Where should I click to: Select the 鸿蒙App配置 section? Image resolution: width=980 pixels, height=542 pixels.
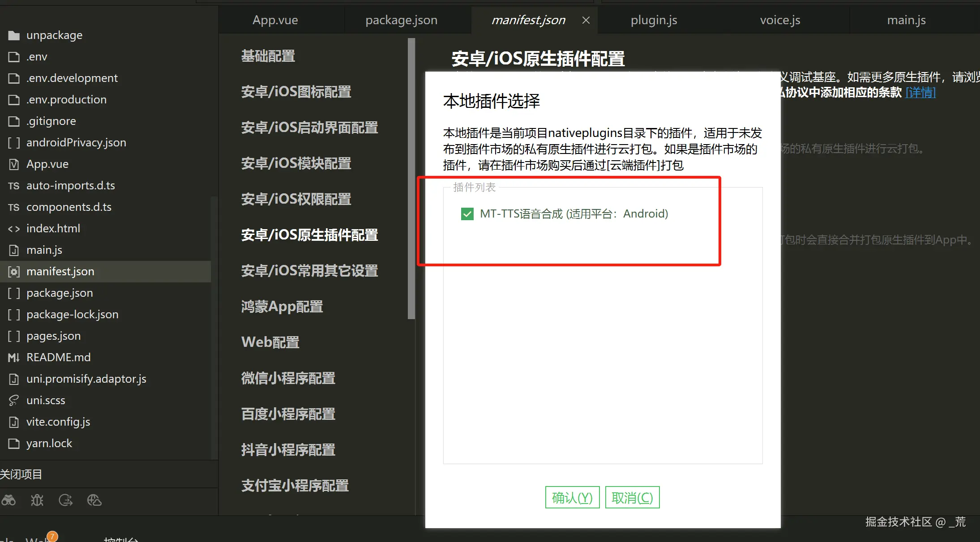tap(282, 307)
